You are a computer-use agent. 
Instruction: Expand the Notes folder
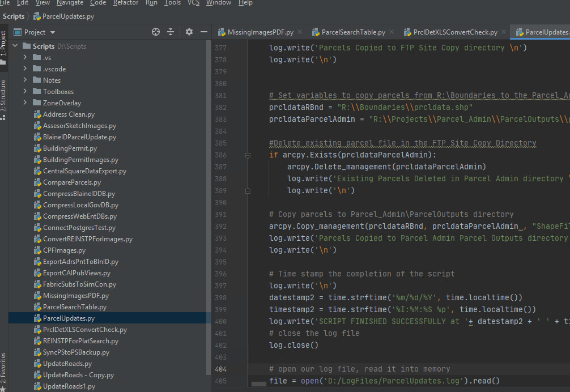click(25, 80)
